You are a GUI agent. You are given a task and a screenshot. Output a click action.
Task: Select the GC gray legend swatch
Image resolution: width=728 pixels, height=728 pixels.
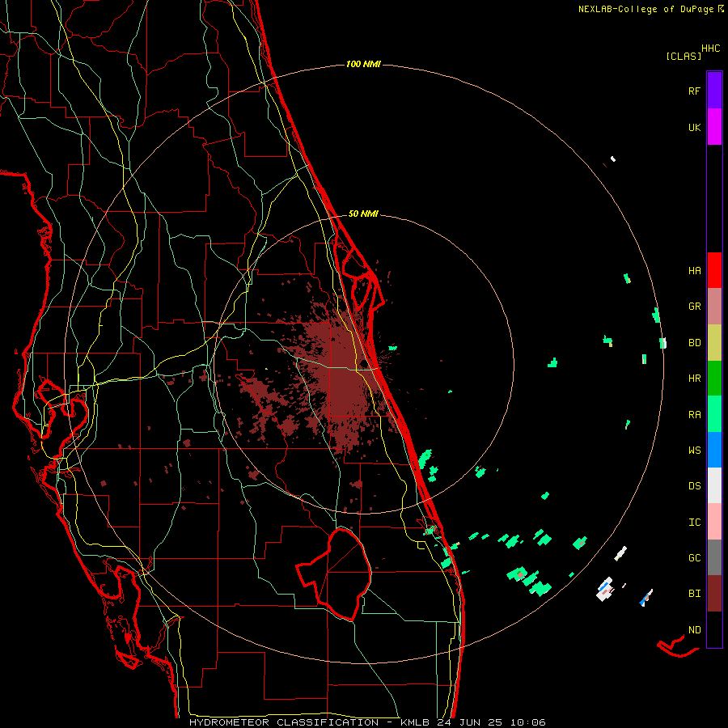(x=714, y=557)
